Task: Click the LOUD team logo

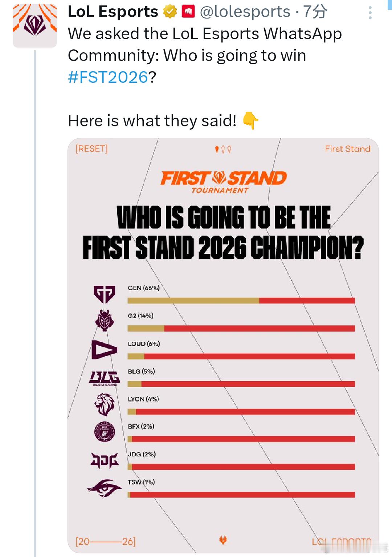Action: 104,350
